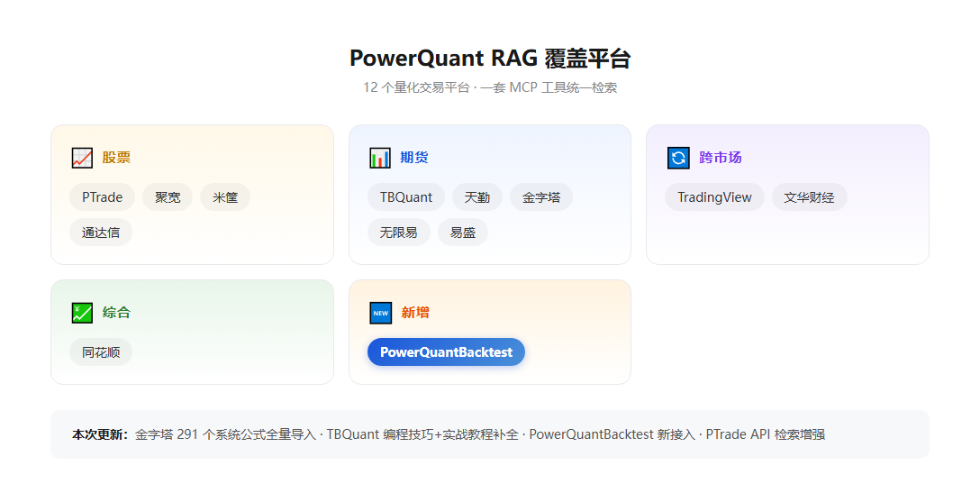Click the stock chart icon beside 股票
Viewport: 980px width, 502px height.
[82, 158]
